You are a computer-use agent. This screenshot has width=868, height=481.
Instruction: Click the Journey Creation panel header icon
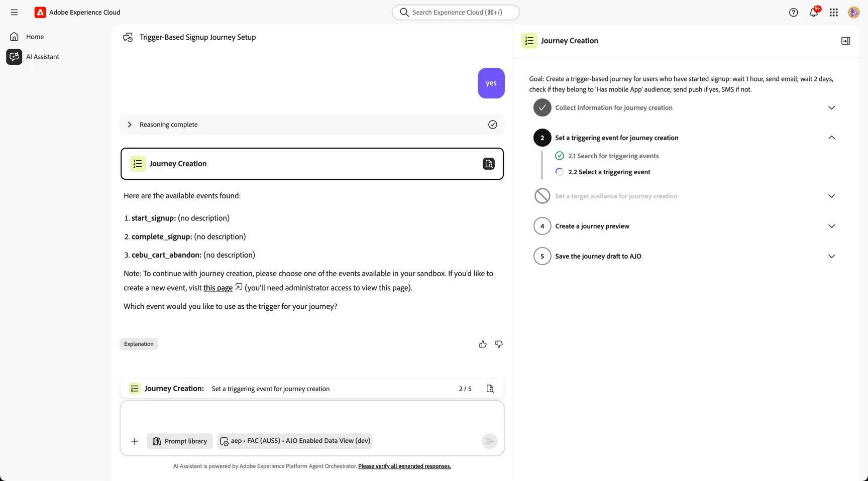529,41
